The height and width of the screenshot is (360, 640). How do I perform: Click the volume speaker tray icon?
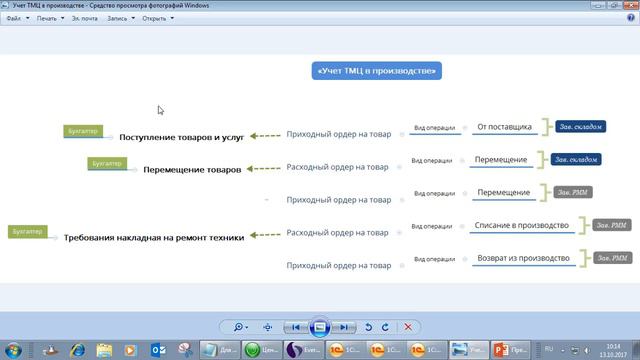[x=587, y=350]
